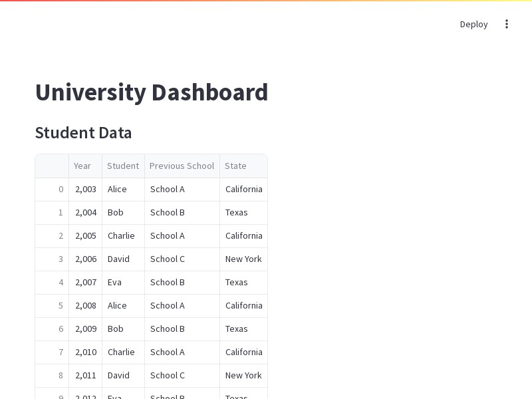Select row index 2
532x399 pixels.
coord(52,236)
